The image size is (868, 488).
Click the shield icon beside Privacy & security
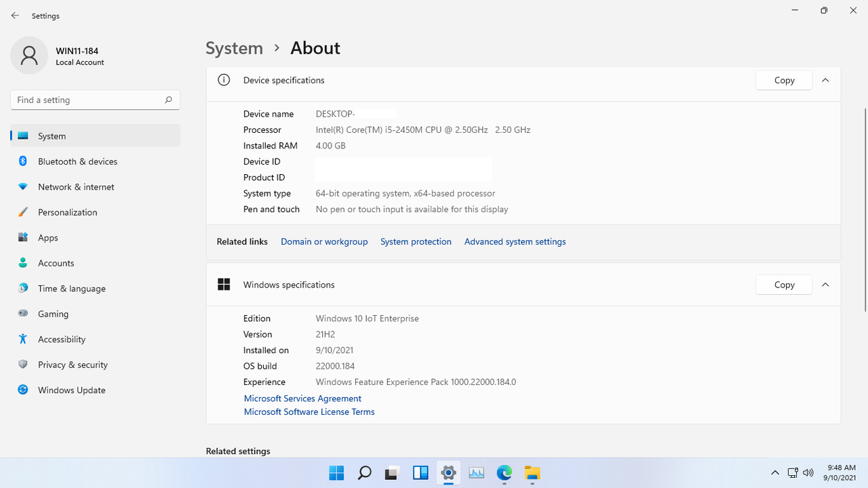coord(23,365)
